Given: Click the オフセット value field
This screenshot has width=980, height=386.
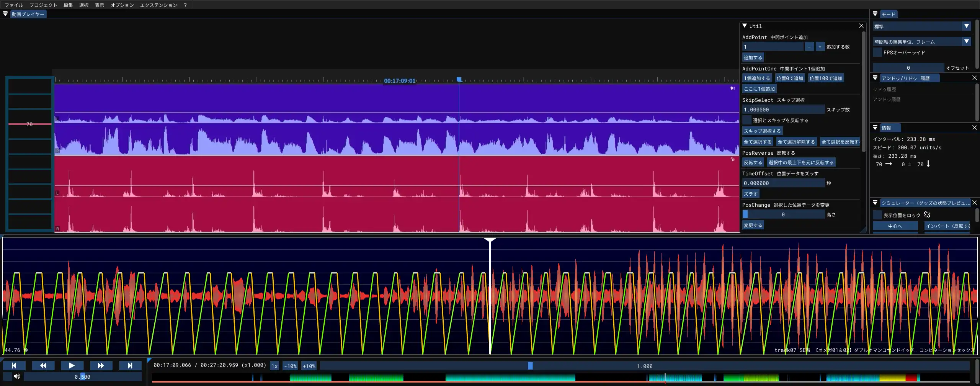Looking at the screenshot, I should (x=908, y=67).
